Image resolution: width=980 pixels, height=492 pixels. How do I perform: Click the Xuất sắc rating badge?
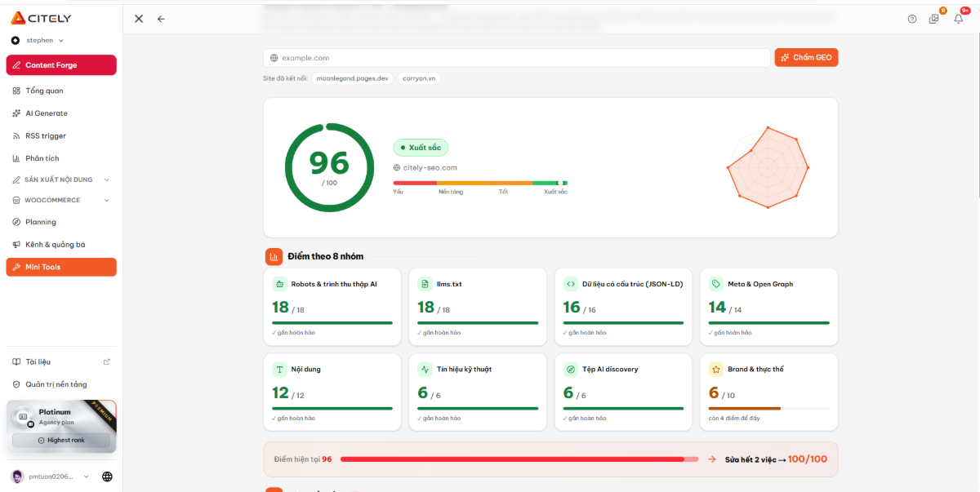pyautogui.click(x=421, y=148)
